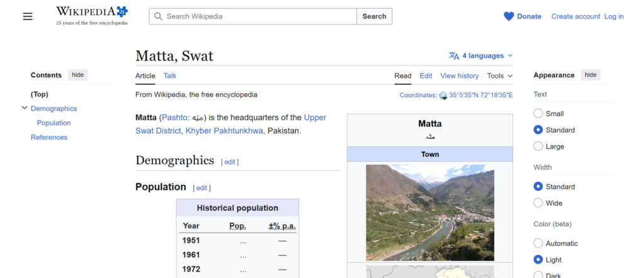The image size is (644, 278).
Task: Open the Khyber Pakhtunkhwa link
Action: [225, 131]
